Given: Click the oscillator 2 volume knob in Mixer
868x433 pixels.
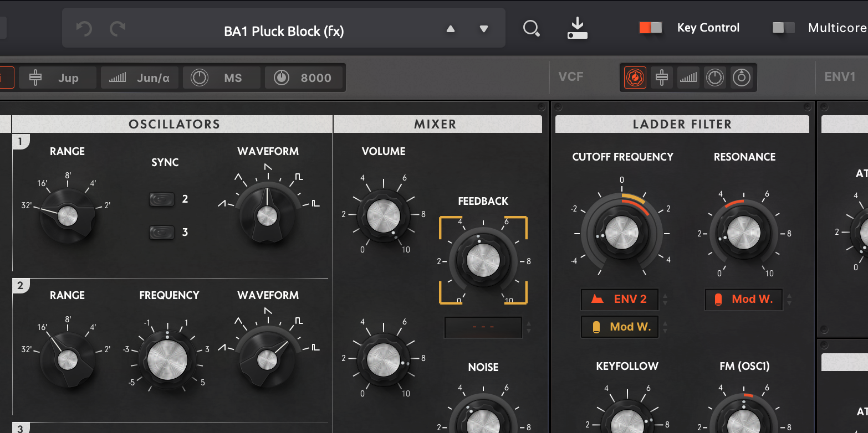Looking at the screenshot, I should (x=384, y=359).
